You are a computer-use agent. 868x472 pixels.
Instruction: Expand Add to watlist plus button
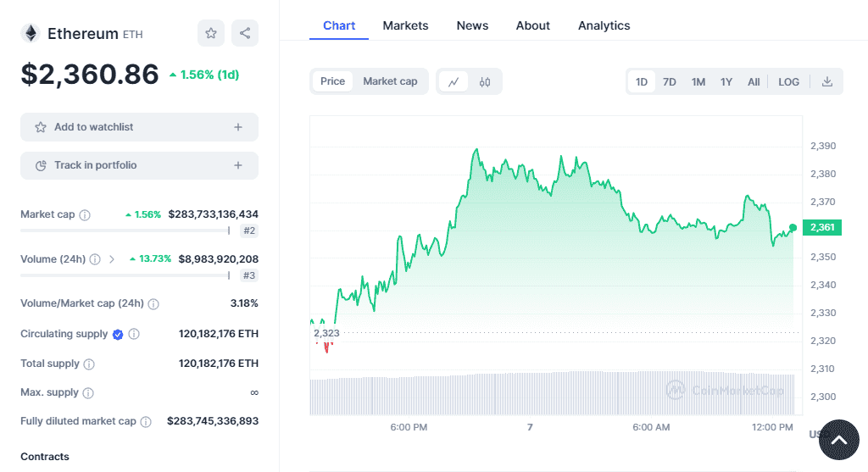pos(238,127)
